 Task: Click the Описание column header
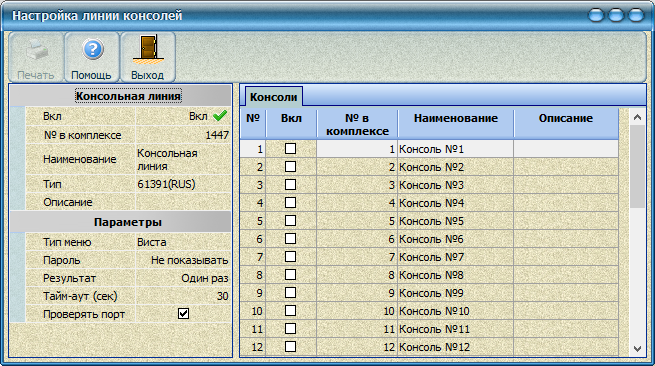[566, 123]
